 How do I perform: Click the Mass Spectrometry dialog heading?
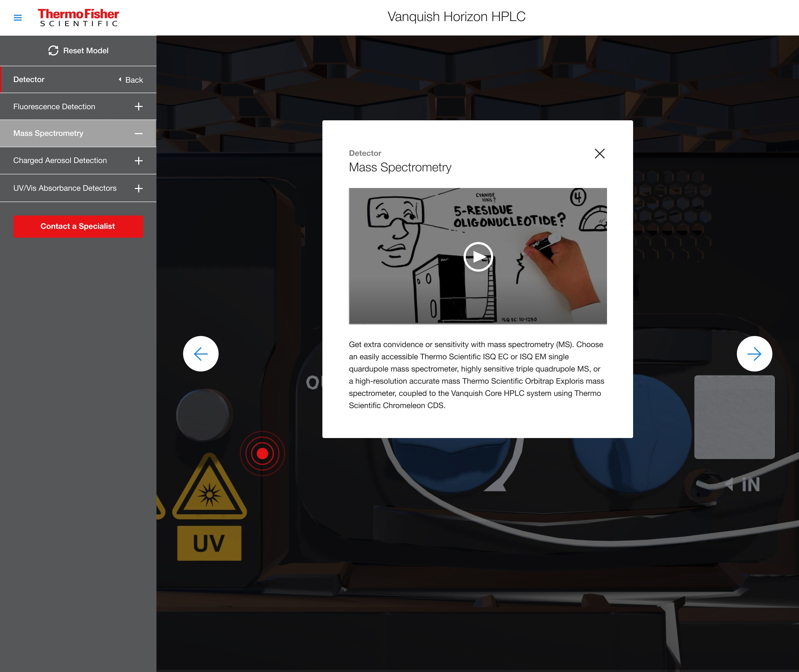[x=400, y=167]
